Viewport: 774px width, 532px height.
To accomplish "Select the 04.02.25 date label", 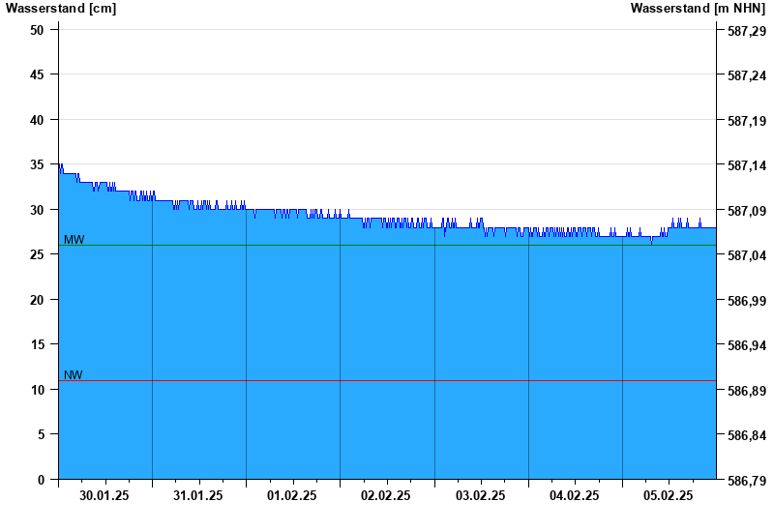I will click(x=574, y=495).
